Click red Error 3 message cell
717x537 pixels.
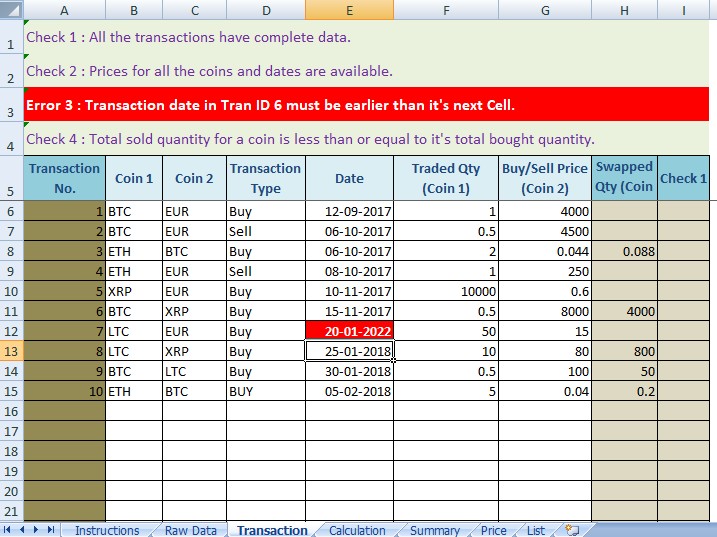[x=366, y=105]
